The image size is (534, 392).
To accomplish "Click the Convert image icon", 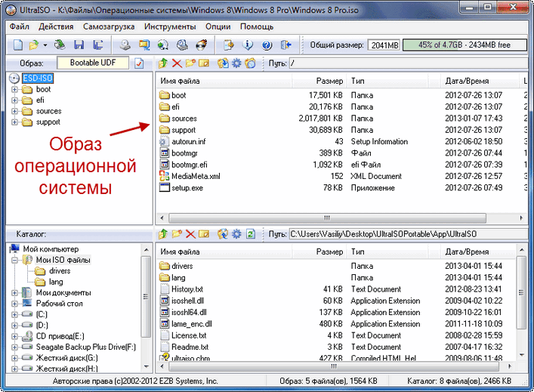I will tap(144, 45).
